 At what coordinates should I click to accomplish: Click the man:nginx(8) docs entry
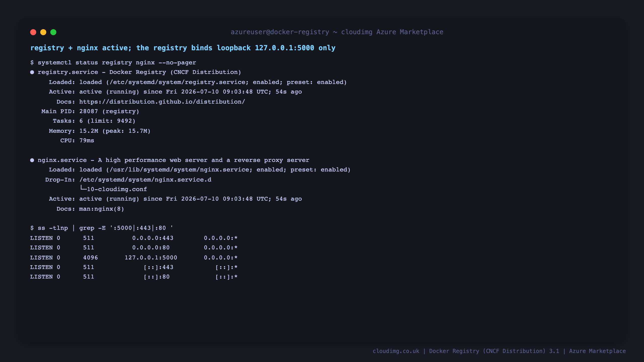pyautogui.click(x=102, y=209)
